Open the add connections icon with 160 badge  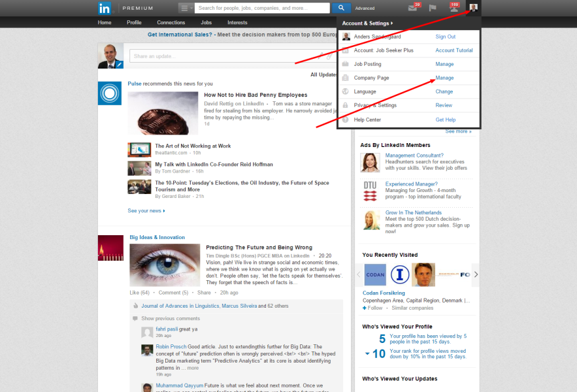pyautogui.click(x=453, y=8)
